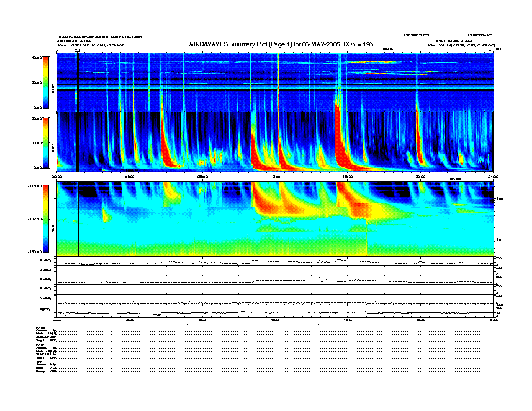Click the 24:00 tick label under the RAD1 spectrogram
Screen dimensions: 532x411
(x=493, y=177)
